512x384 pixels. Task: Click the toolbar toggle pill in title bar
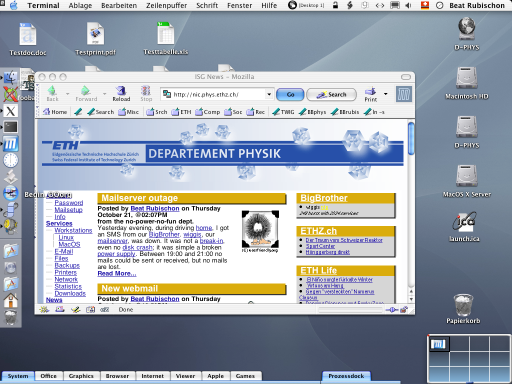[405, 77]
